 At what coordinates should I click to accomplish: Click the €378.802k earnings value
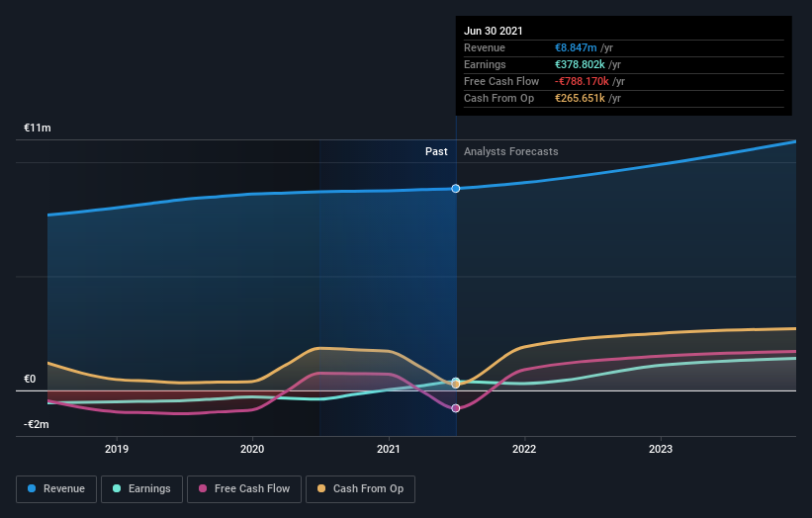(580, 64)
